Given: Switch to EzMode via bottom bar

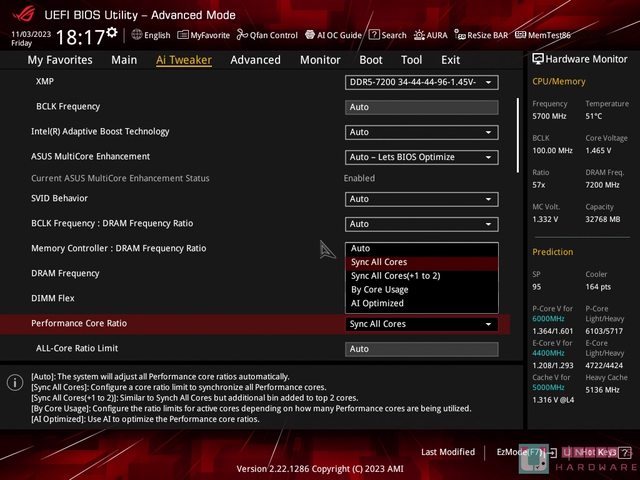Looking at the screenshot, I should [x=520, y=452].
